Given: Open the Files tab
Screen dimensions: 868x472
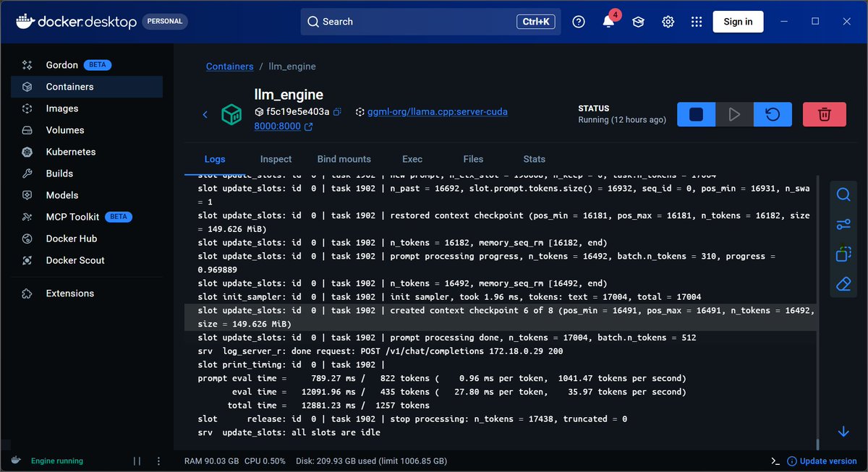Looking at the screenshot, I should tap(473, 159).
